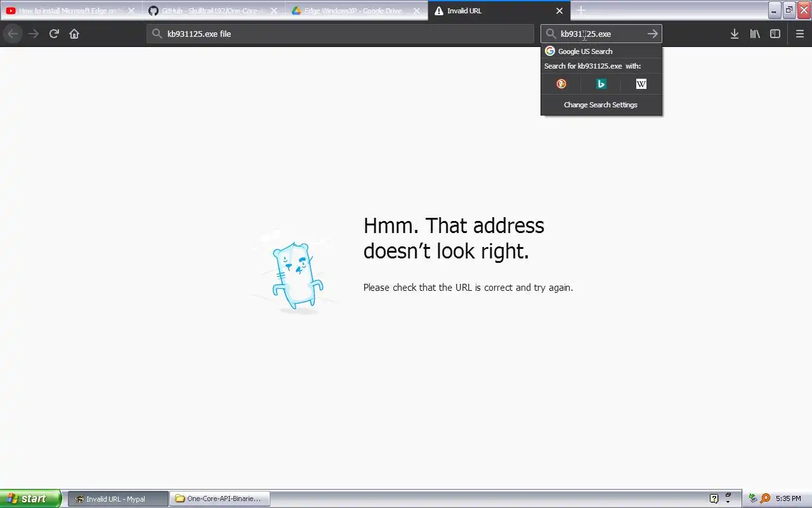Click the orange magnifier tray icon
The width and height of the screenshot is (812, 508).
(x=765, y=498)
